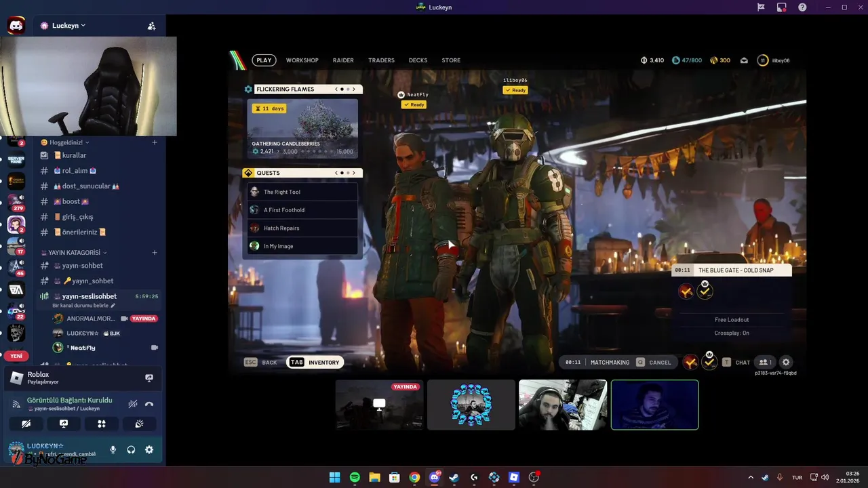
Task: Add channel to Hoşgeldiniz category
Action: tap(155, 142)
